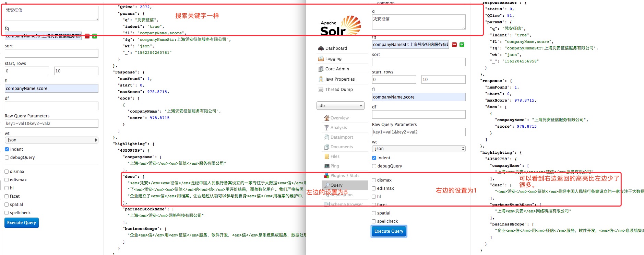The width and height of the screenshot is (644, 255).
Task: Click timestamp "1562204556958" in right response
Action: pyautogui.click(x=521, y=61)
